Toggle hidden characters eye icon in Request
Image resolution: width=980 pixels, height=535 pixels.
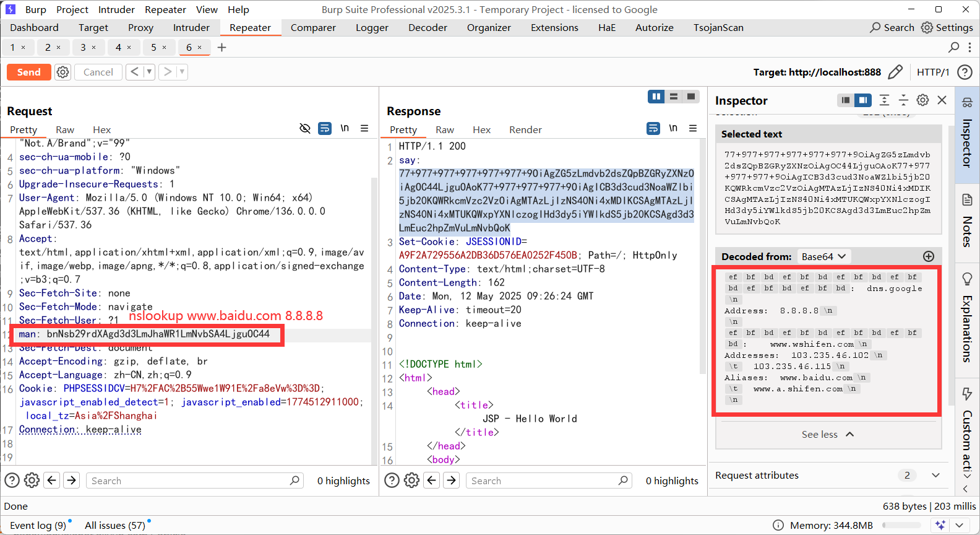pos(305,128)
